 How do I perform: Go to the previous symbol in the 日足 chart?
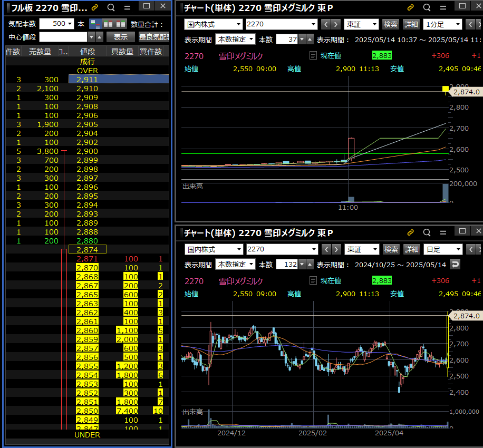pos(326,249)
